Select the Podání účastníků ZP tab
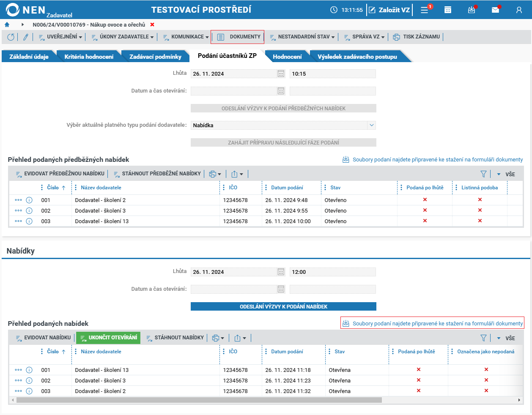This screenshot has height=415, width=532. (x=227, y=56)
